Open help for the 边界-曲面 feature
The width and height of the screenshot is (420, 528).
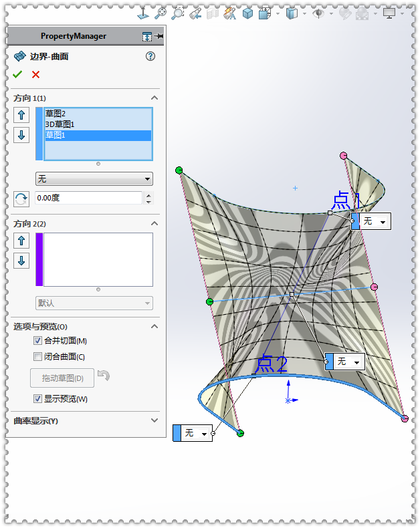pos(150,57)
